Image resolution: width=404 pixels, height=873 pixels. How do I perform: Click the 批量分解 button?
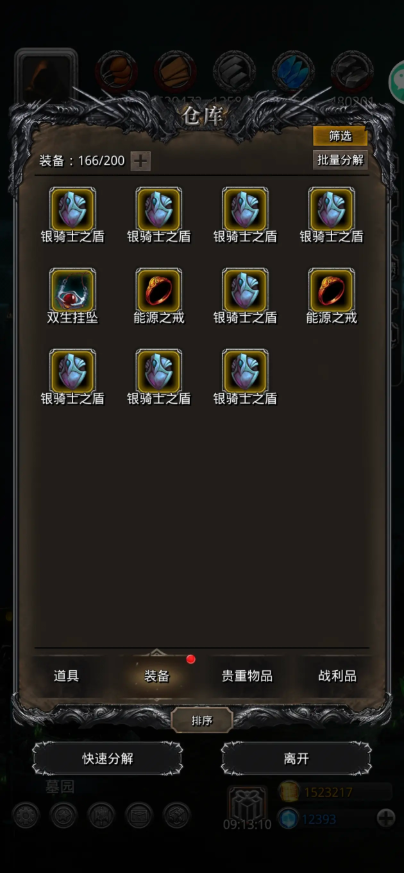click(x=340, y=160)
